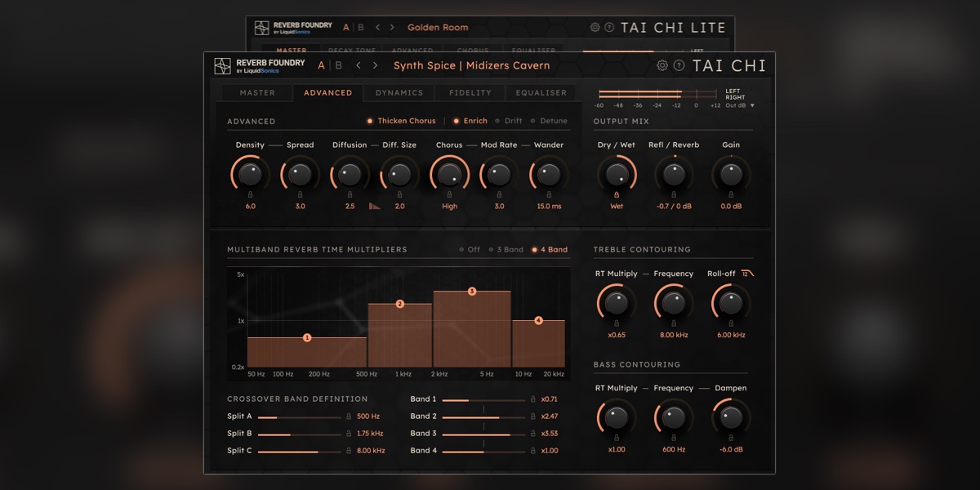The image size is (980, 490).
Task: Click the Reverb Foundry logo icon
Action: [222, 66]
